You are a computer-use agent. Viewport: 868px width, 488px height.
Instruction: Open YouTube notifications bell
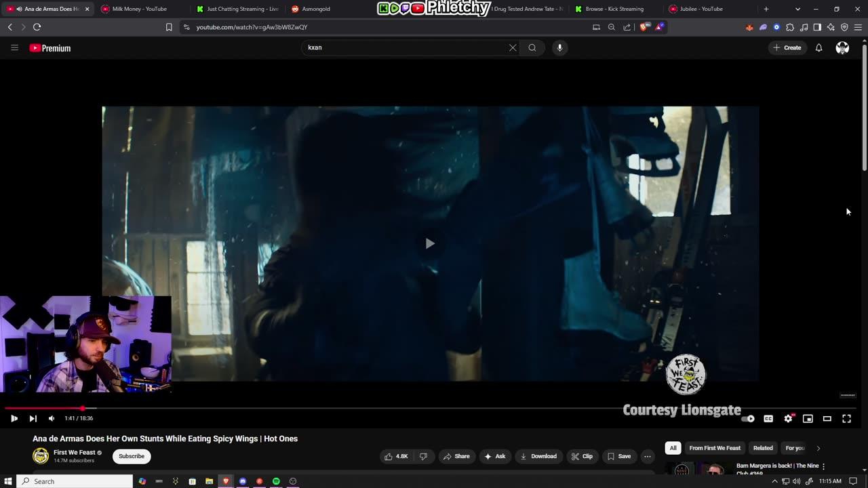coord(818,47)
